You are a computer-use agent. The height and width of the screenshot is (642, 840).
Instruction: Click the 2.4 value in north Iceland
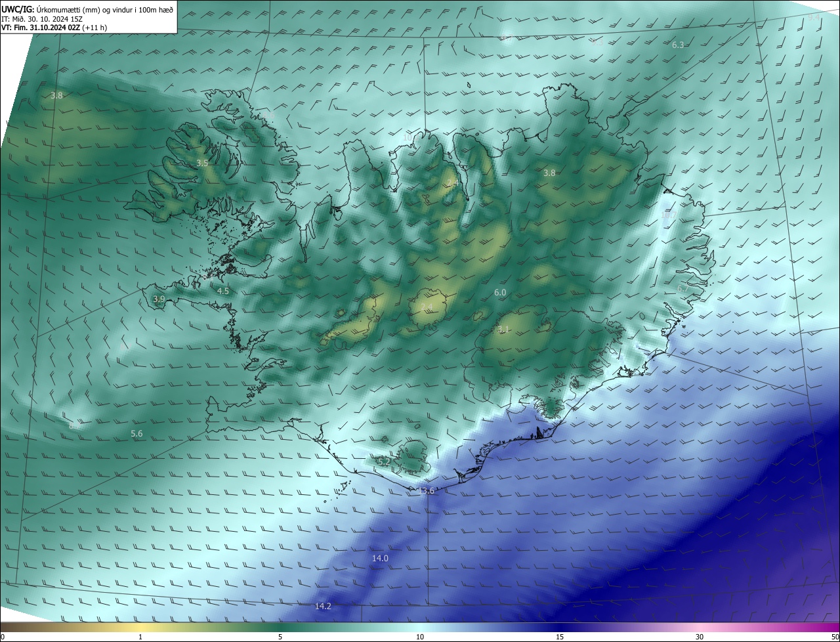pos(452,182)
